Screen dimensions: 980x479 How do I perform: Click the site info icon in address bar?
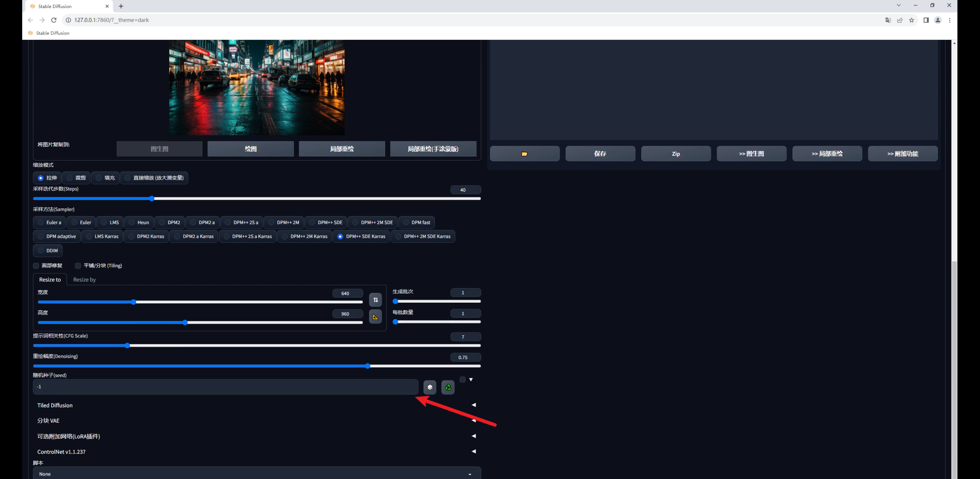click(x=68, y=20)
